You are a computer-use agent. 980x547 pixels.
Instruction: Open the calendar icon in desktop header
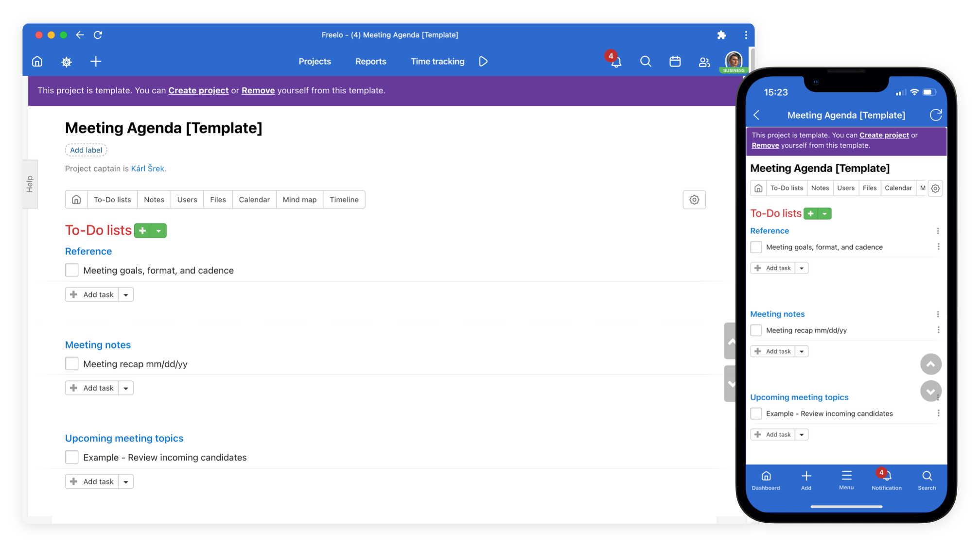pyautogui.click(x=675, y=61)
